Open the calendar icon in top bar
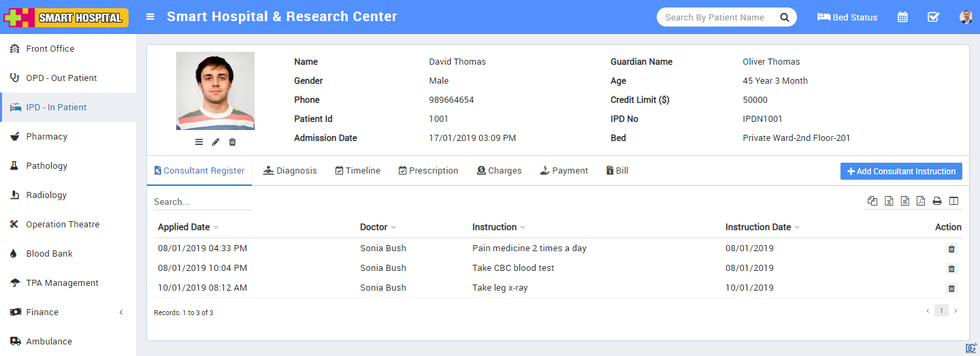Viewport: 980px width, 356px height. click(902, 17)
